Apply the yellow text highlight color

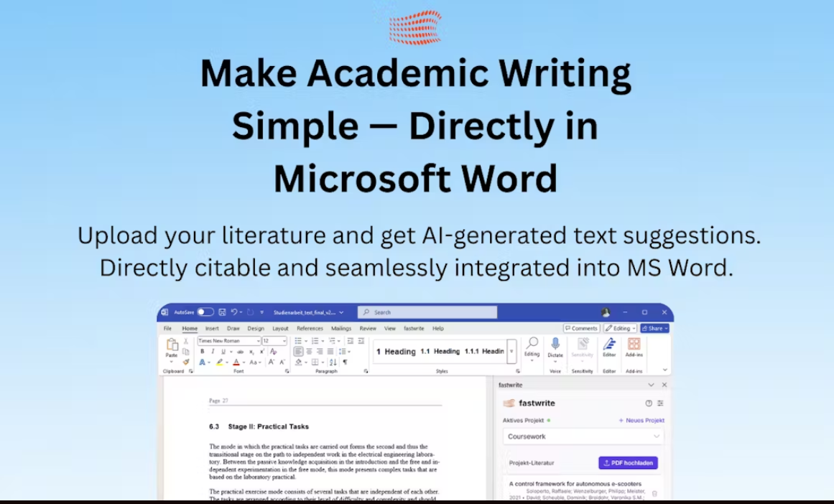pos(219,362)
